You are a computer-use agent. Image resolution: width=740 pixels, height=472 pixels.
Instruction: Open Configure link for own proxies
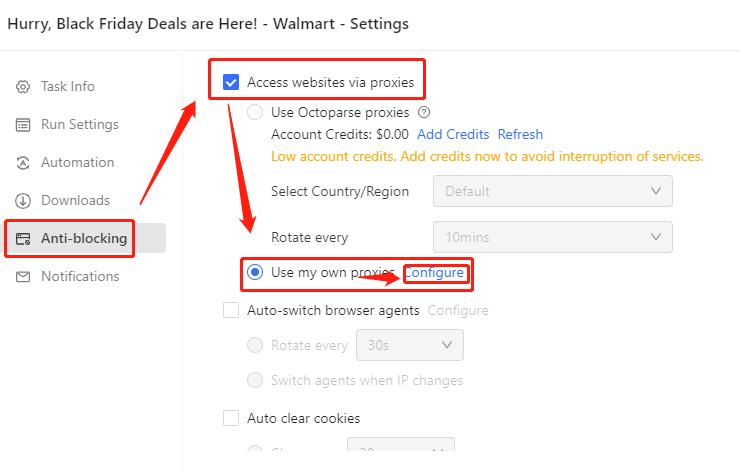coord(434,273)
